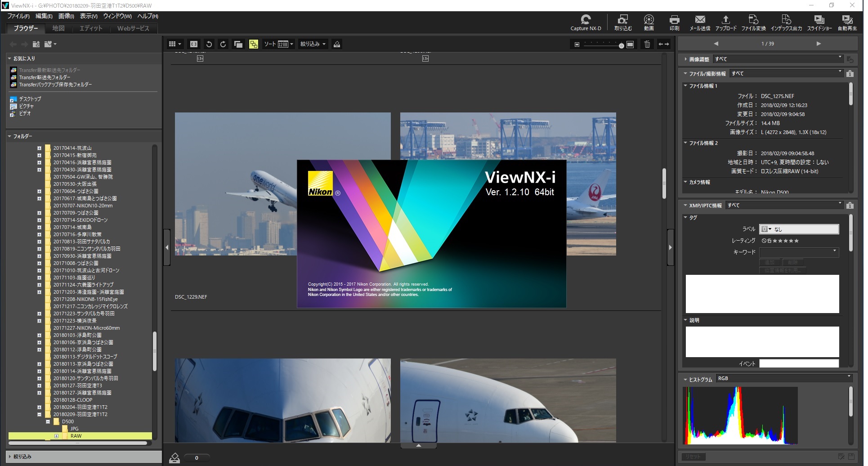868x466 pixels.
Task: Click the メール送信 mail icon
Action: (x=700, y=22)
